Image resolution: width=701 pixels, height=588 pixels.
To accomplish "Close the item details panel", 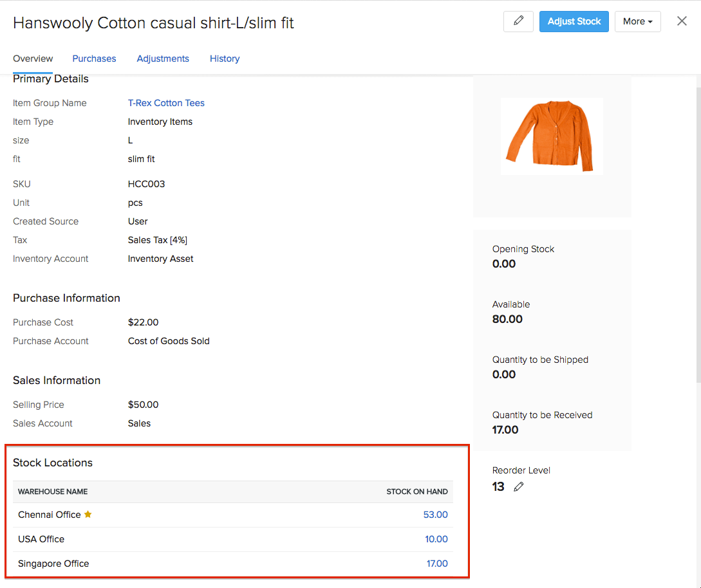I will point(681,21).
